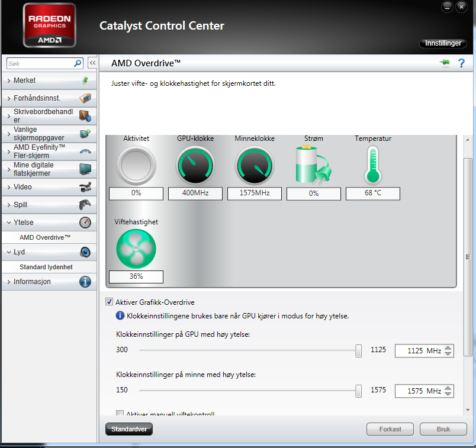476x448 pixels.
Task: Expand the Video section
Action: pos(9,187)
